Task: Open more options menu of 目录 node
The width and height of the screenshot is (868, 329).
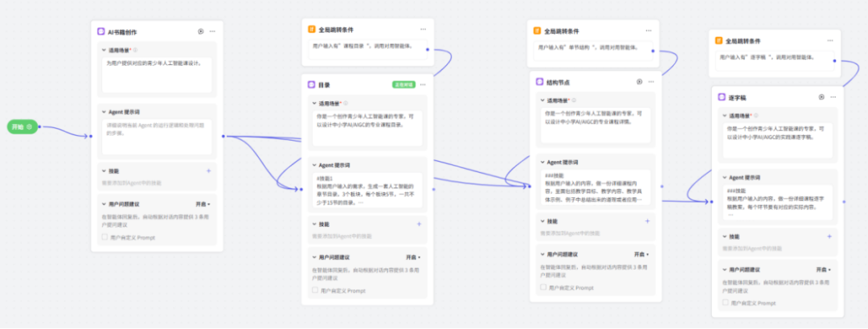Action: pyautogui.click(x=424, y=84)
